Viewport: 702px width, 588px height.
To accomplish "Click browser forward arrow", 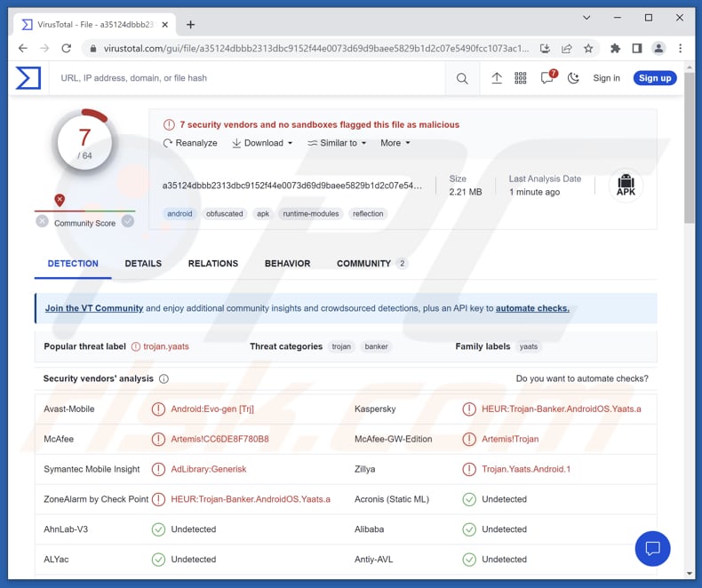I will pyautogui.click(x=44, y=48).
